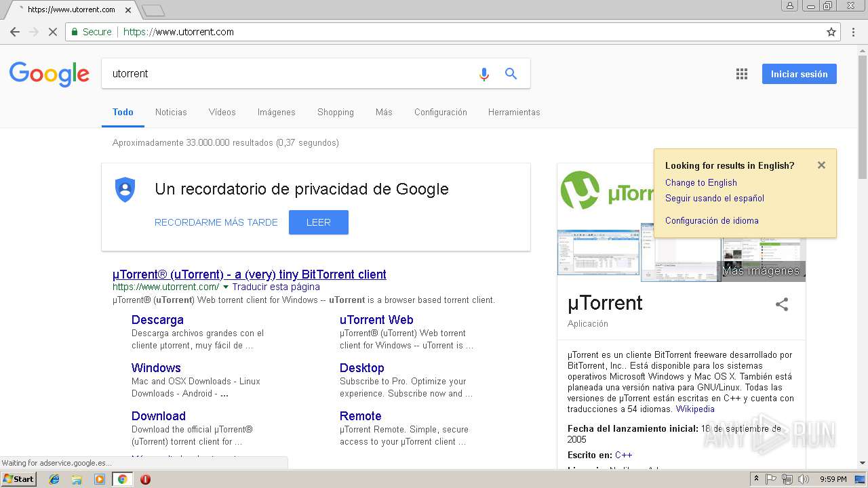
Task: Open first µTorrent screenshot thumbnail
Action: (598, 252)
